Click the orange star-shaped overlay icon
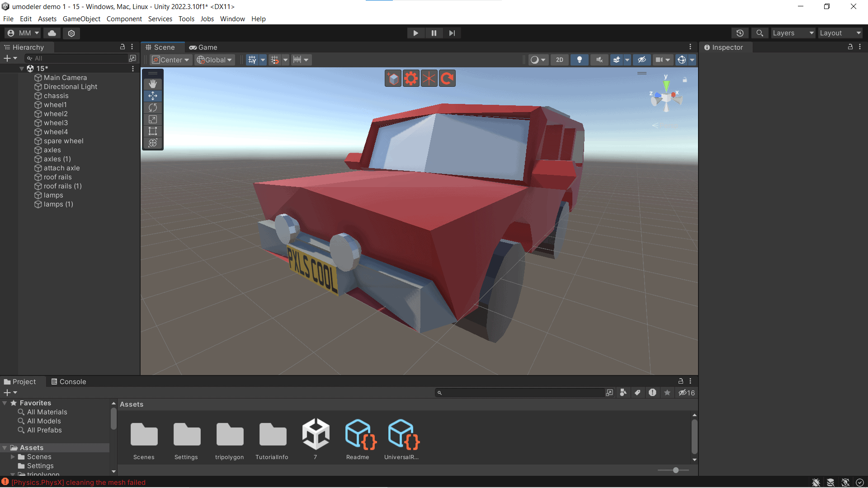This screenshot has width=868, height=488. pyautogui.click(x=429, y=79)
